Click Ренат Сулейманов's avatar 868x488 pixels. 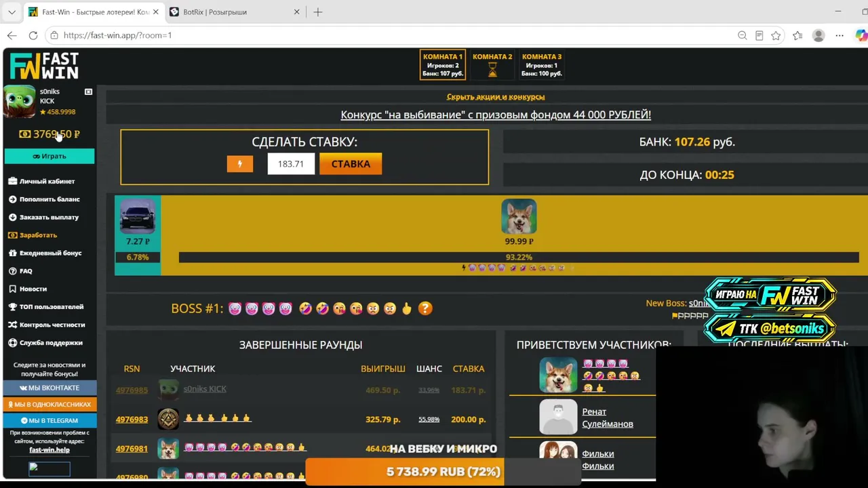[558, 416]
